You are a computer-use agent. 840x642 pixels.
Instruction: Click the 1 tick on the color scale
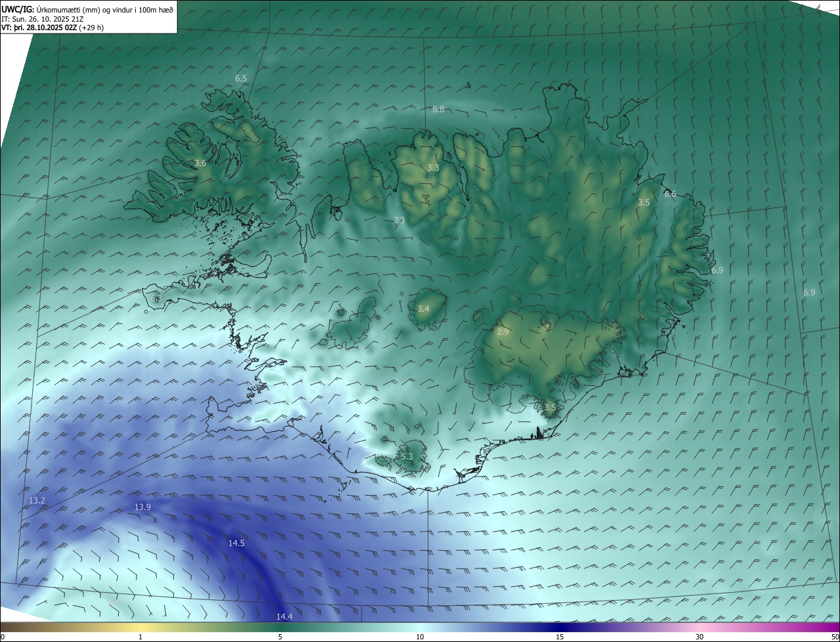tap(140, 637)
